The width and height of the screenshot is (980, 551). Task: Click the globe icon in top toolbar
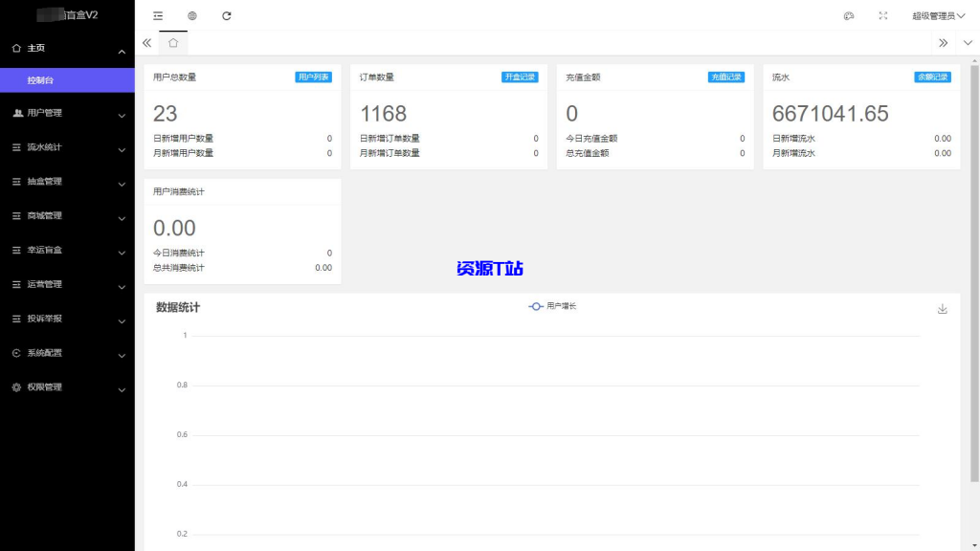(x=192, y=16)
